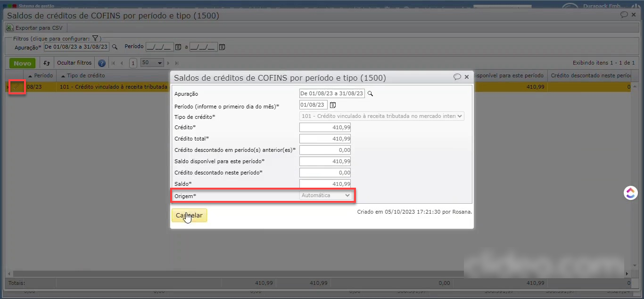Click Ocultar filtros to hide filters
This screenshot has height=299, width=644.
coord(74,63)
